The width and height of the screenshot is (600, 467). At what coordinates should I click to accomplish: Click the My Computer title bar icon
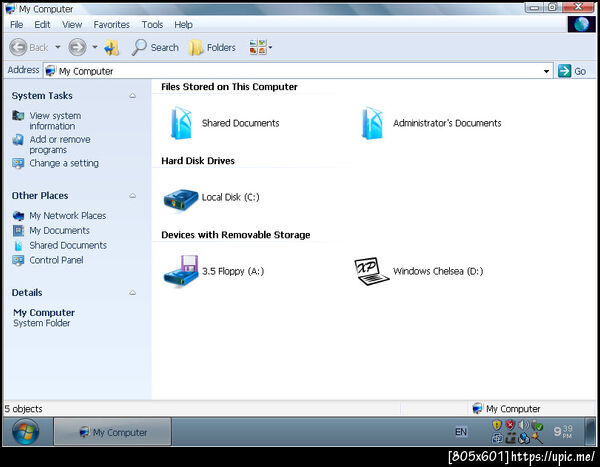pos(10,8)
